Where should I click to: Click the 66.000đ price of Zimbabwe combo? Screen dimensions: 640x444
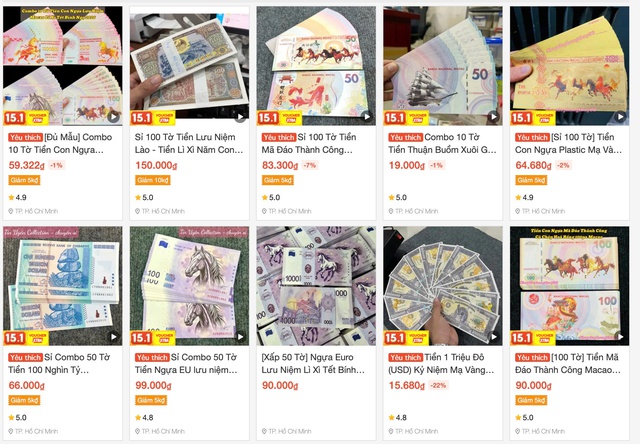(27, 385)
